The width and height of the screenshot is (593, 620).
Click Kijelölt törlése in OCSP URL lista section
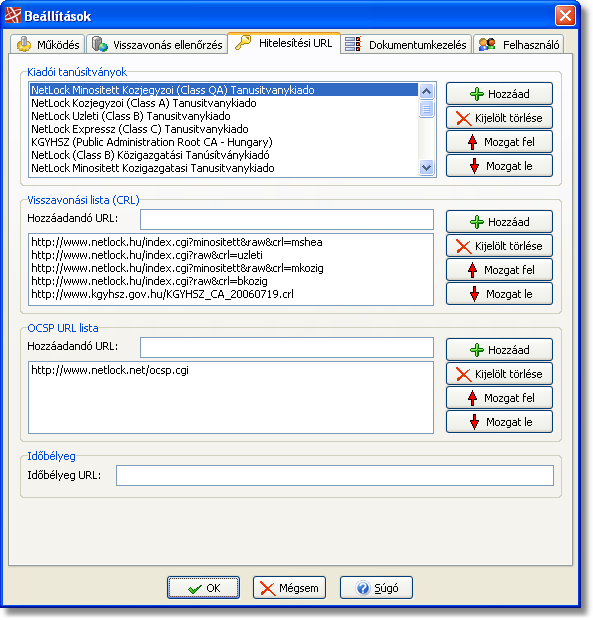(x=499, y=374)
